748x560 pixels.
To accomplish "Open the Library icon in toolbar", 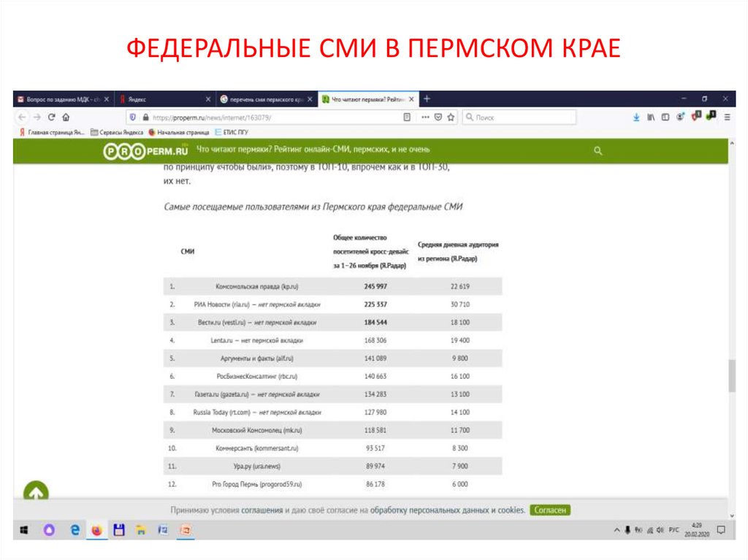I will (x=651, y=118).
